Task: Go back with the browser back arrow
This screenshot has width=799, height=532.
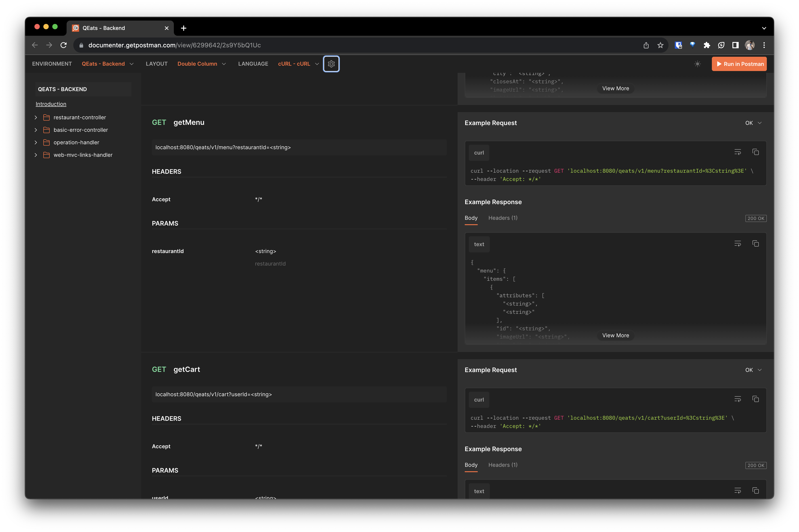Action: click(x=35, y=45)
